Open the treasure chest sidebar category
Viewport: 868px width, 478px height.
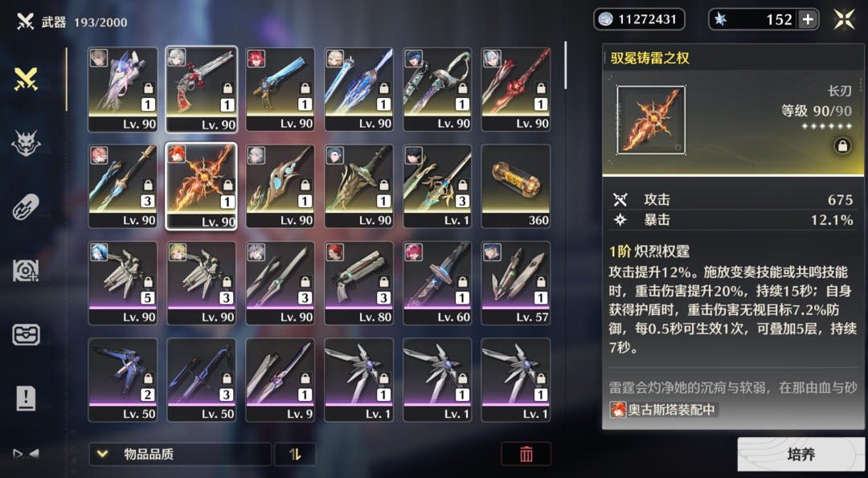[x=26, y=335]
